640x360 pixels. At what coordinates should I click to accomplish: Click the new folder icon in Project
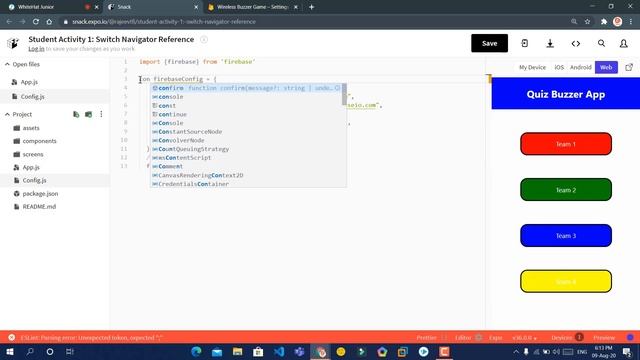point(88,114)
